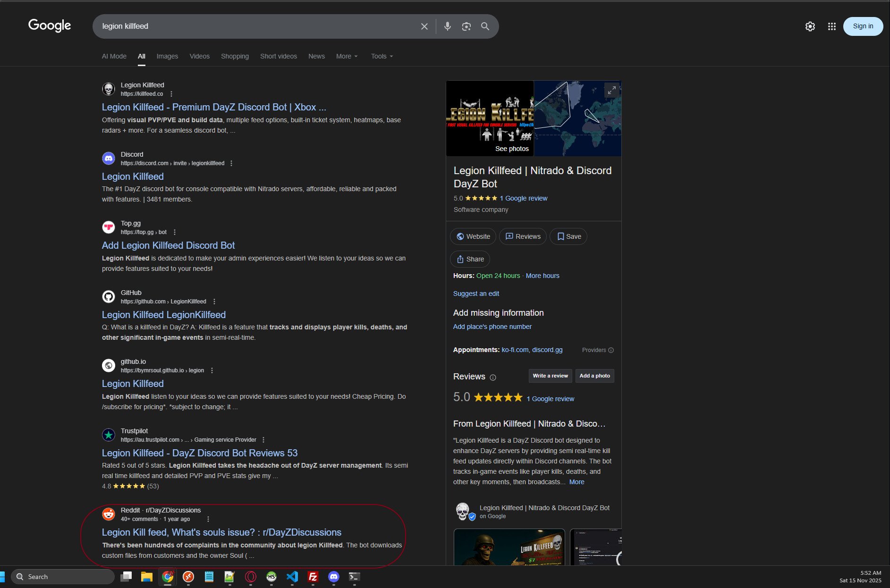Open Chrome from the taskbar

[168, 577]
